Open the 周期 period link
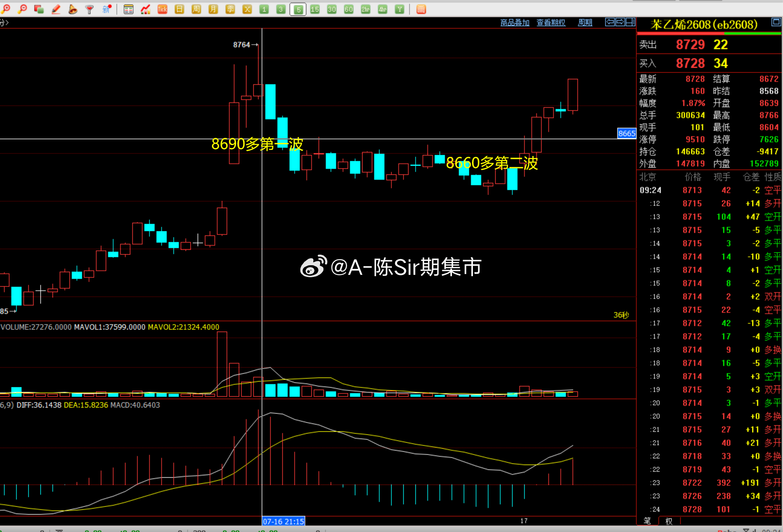The image size is (783, 532). [x=585, y=23]
